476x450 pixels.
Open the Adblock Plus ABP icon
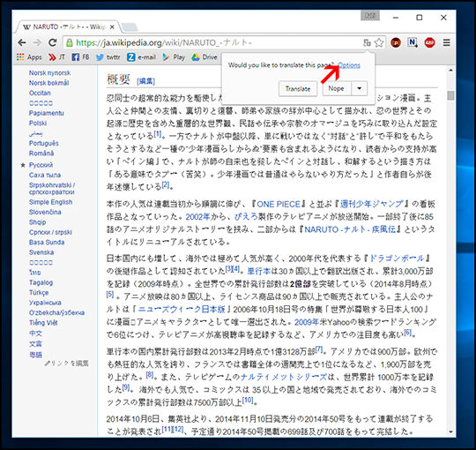tap(429, 42)
